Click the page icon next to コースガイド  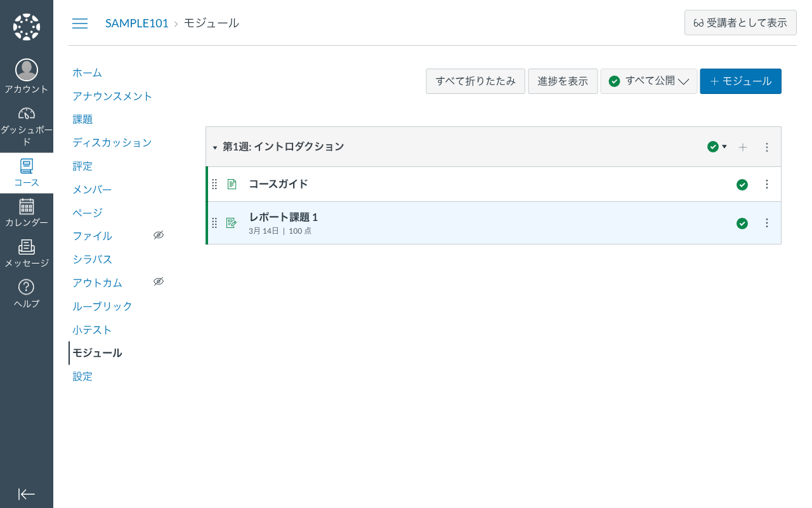(x=232, y=184)
